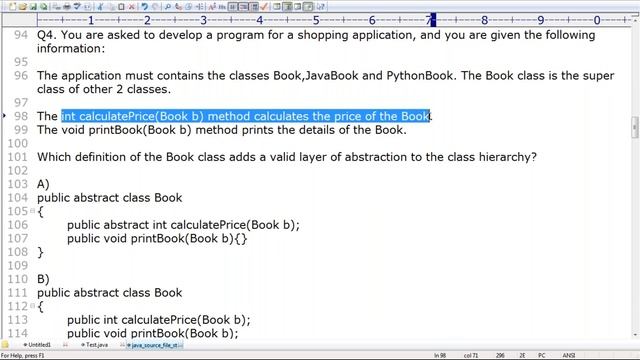This screenshot has width=640, height=360.
Task: Click the blue Undo arrow icon
Action: [144, 7]
